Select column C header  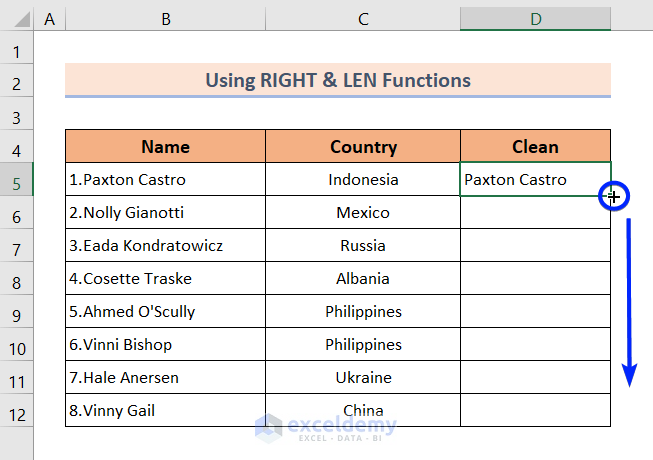pyautogui.click(x=363, y=18)
